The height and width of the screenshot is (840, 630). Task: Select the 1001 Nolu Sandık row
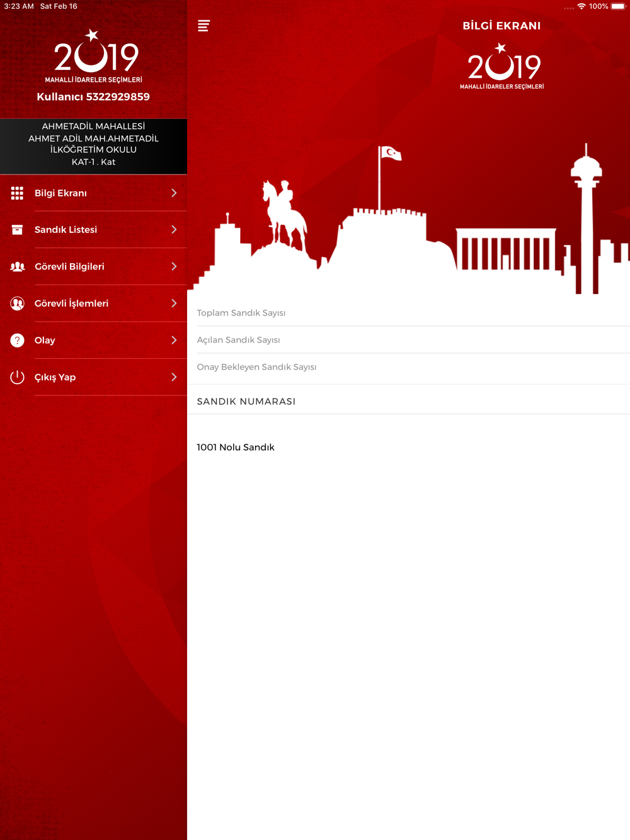[408, 447]
